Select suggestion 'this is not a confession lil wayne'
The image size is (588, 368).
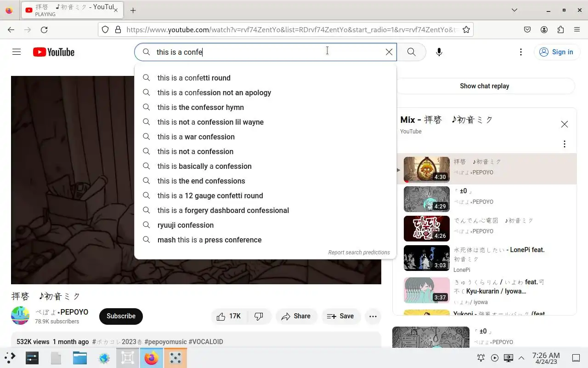(265, 122)
